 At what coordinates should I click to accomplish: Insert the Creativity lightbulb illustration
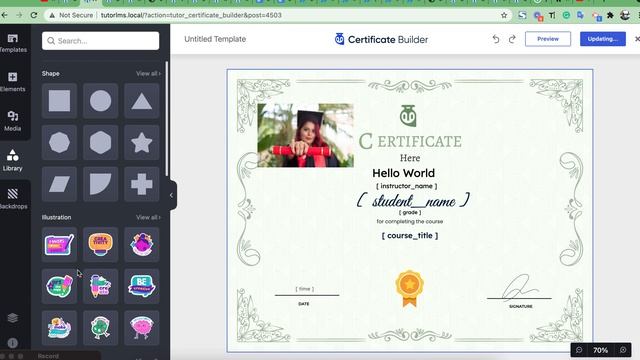[100, 244]
